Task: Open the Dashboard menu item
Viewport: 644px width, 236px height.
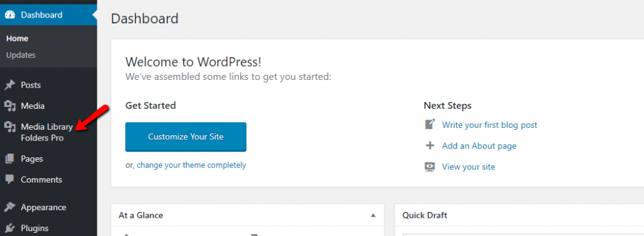Action: pos(48,15)
